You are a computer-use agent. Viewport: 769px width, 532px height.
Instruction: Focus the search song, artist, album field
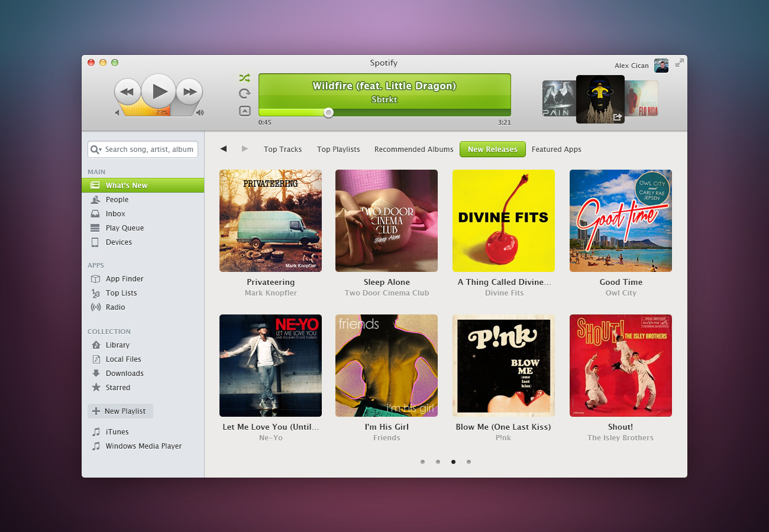coord(143,150)
